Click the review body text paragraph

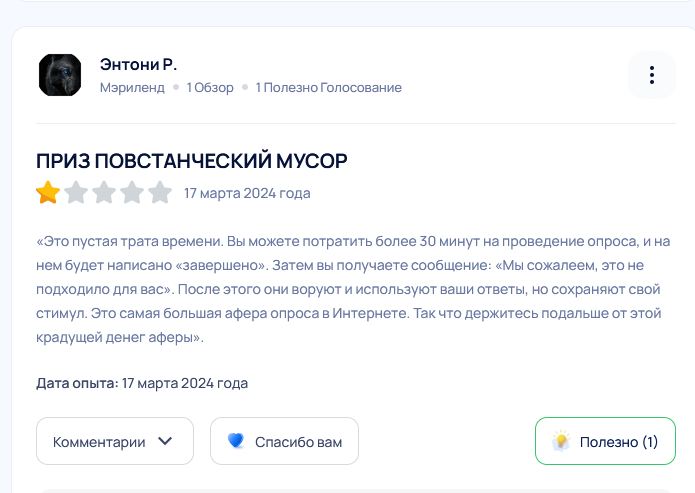point(353,289)
